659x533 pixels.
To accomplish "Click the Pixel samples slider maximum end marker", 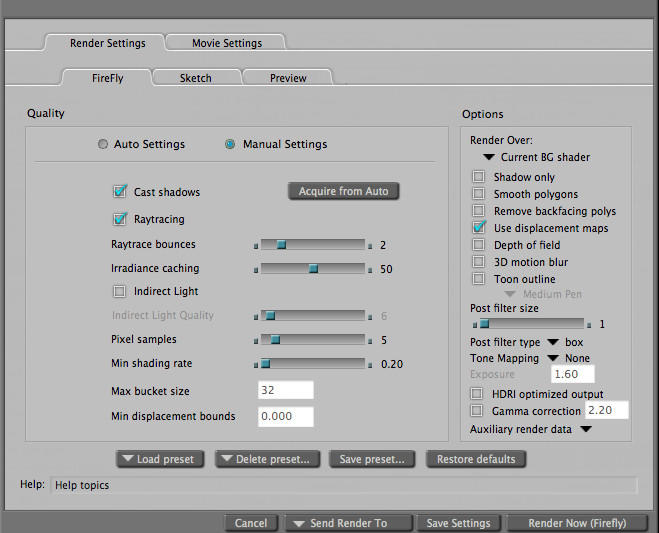I will [370, 341].
